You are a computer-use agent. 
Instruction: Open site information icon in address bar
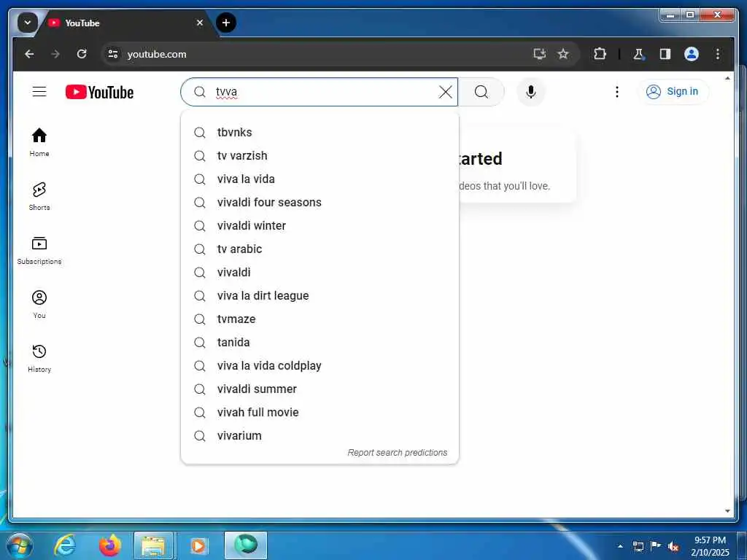(x=113, y=54)
